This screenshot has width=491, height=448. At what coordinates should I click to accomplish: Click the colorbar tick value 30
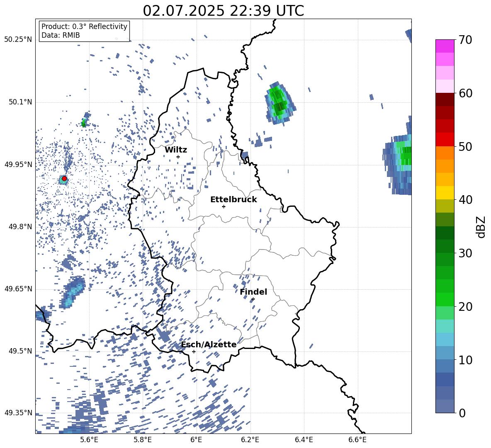[465, 253]
